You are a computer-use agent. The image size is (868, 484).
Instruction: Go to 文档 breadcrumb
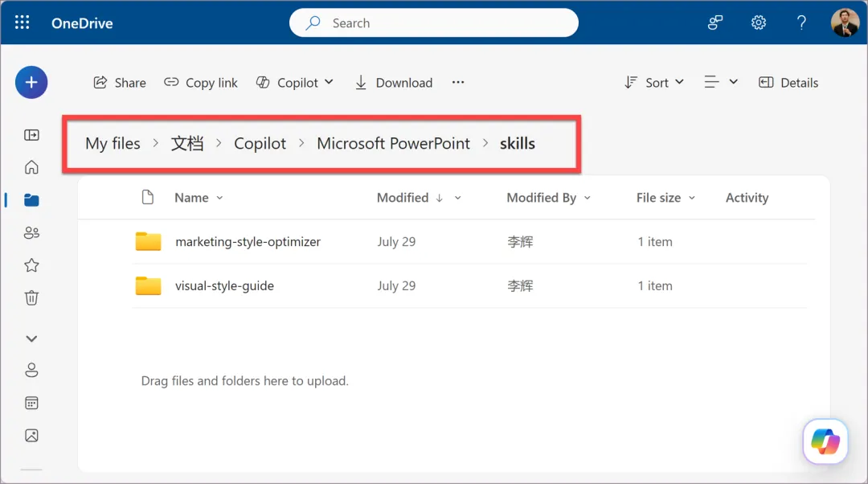click(x=187, y=143)
